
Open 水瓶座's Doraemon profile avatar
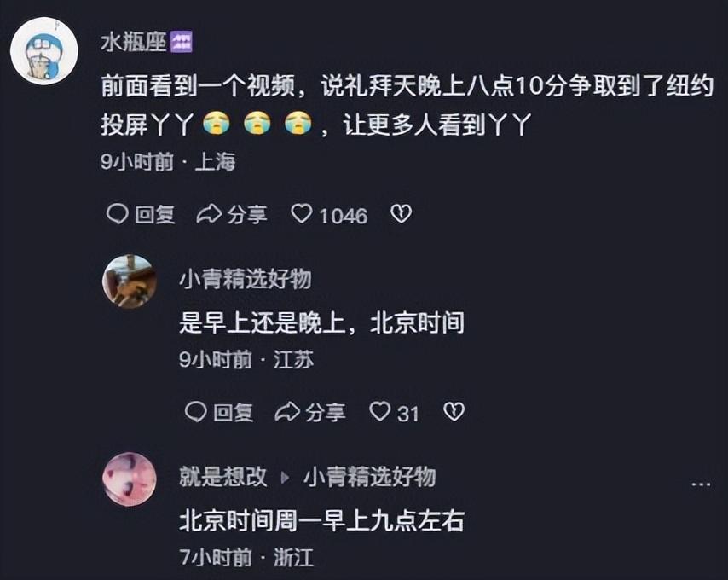[x=44, y=50]
